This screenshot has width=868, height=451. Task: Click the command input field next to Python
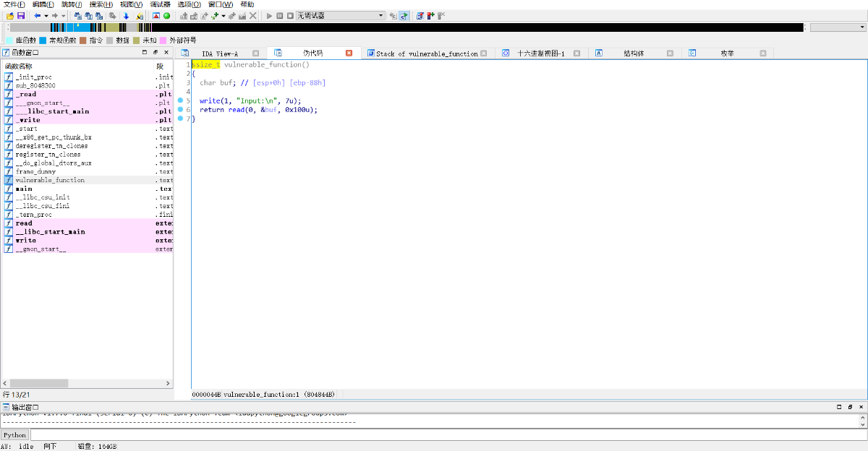447,435
